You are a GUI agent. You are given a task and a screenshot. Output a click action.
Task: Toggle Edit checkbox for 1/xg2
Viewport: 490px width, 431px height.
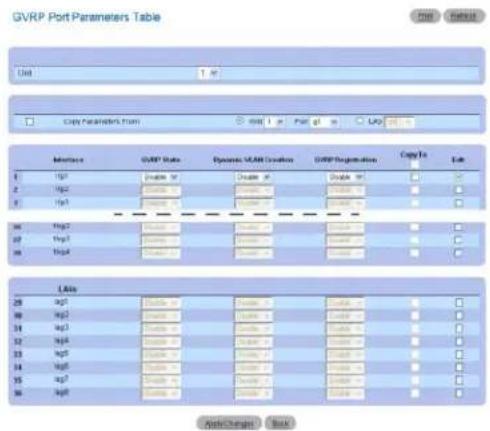[x=458, y=227]
